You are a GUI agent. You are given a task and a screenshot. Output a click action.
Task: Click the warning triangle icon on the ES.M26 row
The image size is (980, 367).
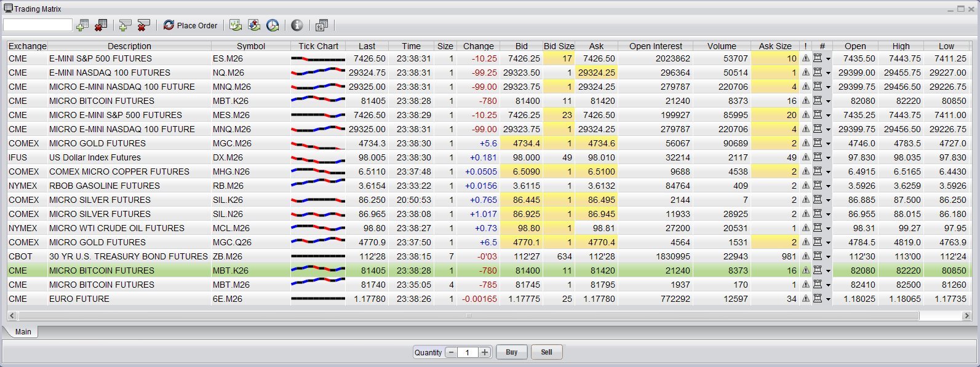(805, 58)
